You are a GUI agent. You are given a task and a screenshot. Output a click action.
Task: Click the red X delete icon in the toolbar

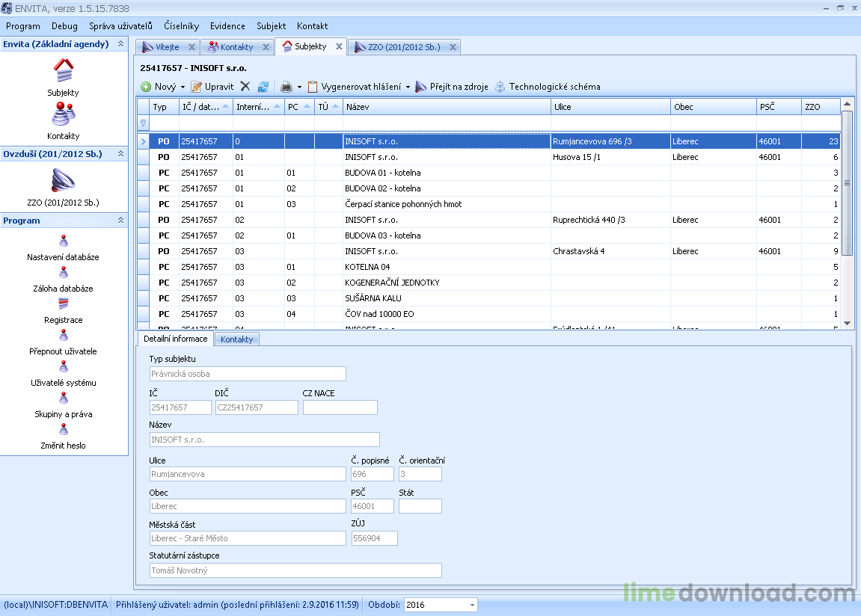point(245,87)
